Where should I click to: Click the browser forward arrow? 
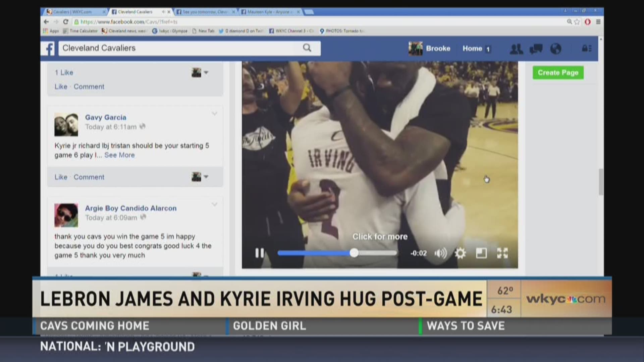pos(56,22)
